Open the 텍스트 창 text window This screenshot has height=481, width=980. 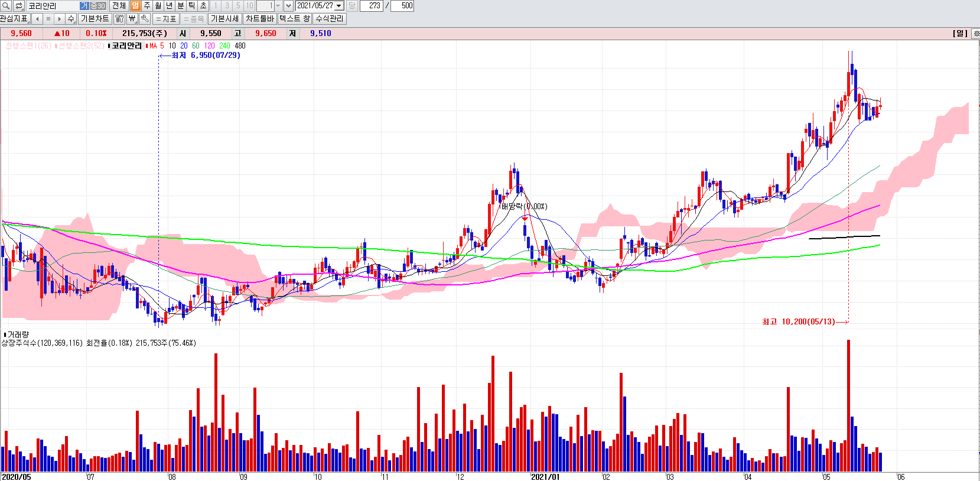click(295, 19)
